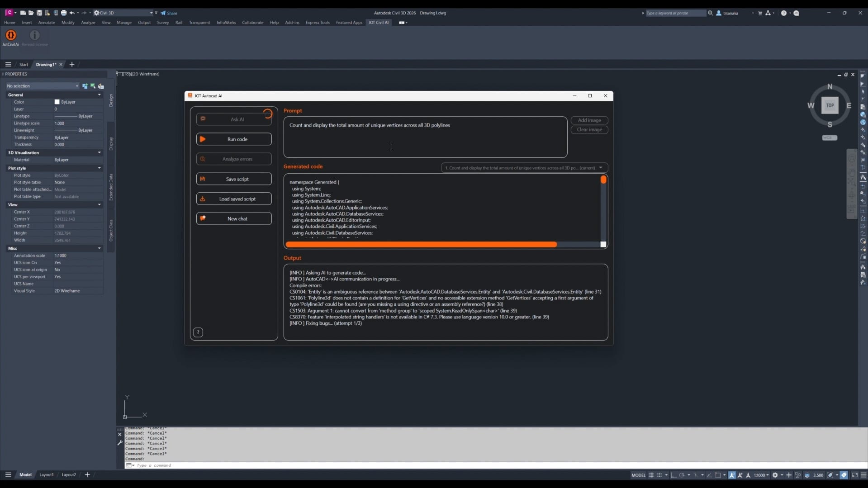
Task: Toggle the drawing grid display in status bar
Action: click(651, 475)
